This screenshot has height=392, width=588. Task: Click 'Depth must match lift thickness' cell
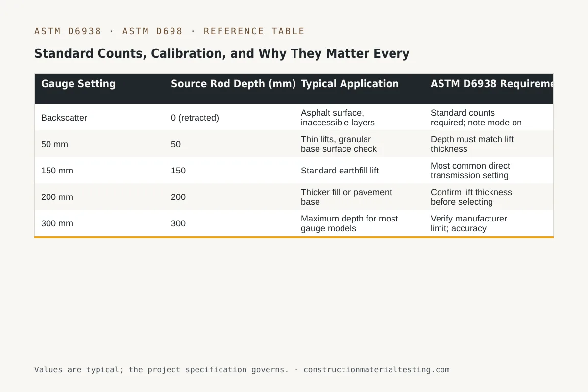pos(472,144)
